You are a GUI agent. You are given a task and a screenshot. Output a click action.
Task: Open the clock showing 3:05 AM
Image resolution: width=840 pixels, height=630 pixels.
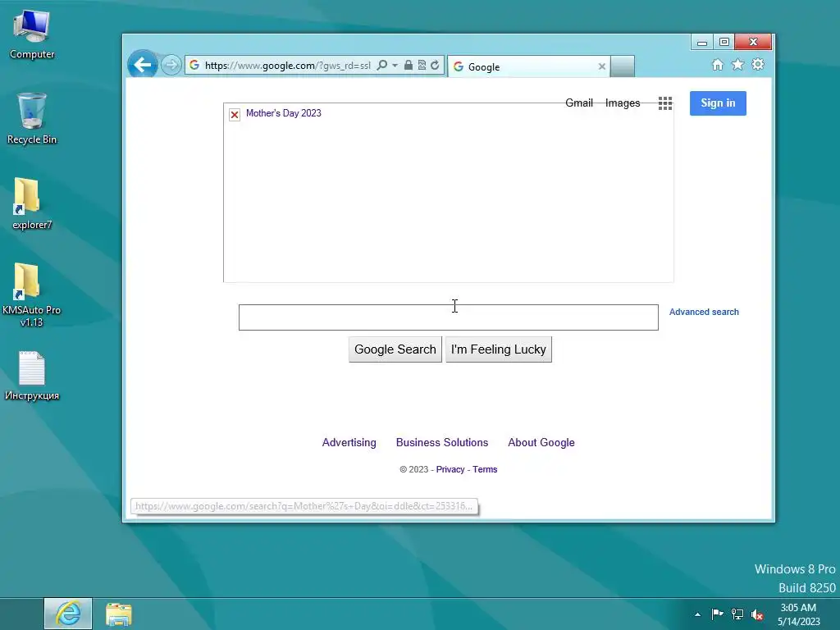pyautogui.click(x=798, y=614)
